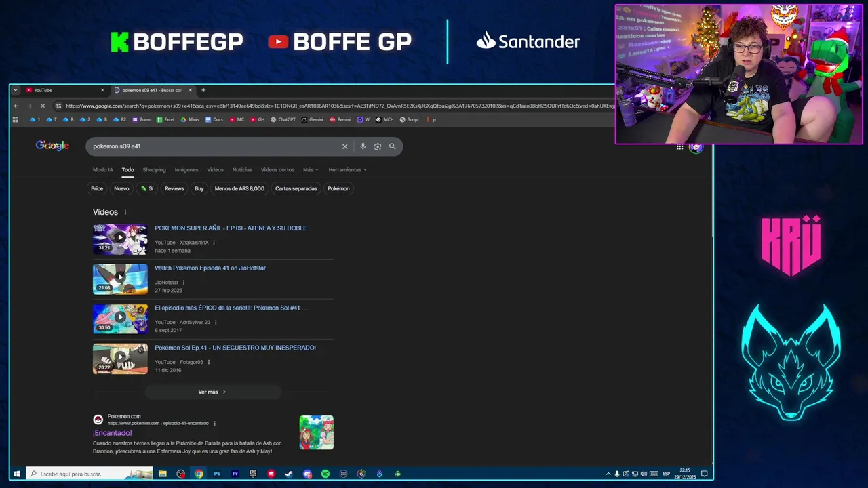Click the magnifying glass search icon
The width and height of the screenshot is (868, 488).
coord(392,146)
